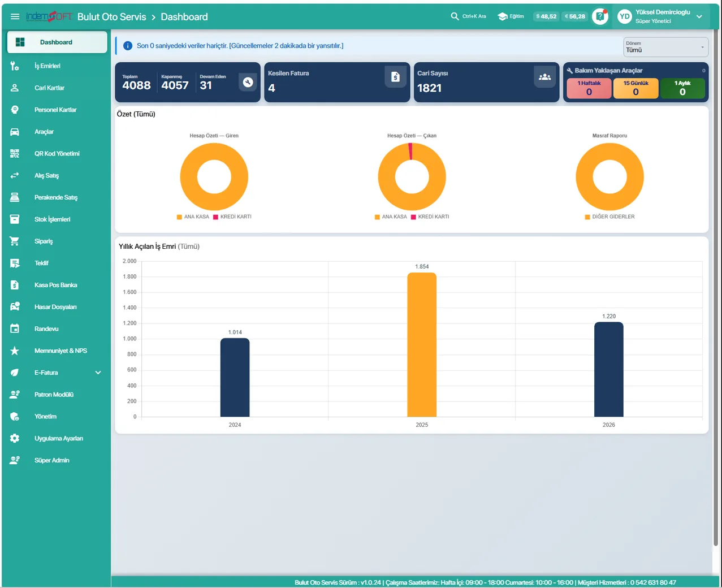722x588 pixels.
Task: Open Araçlar via the car icon
Action: click(15, 132)
